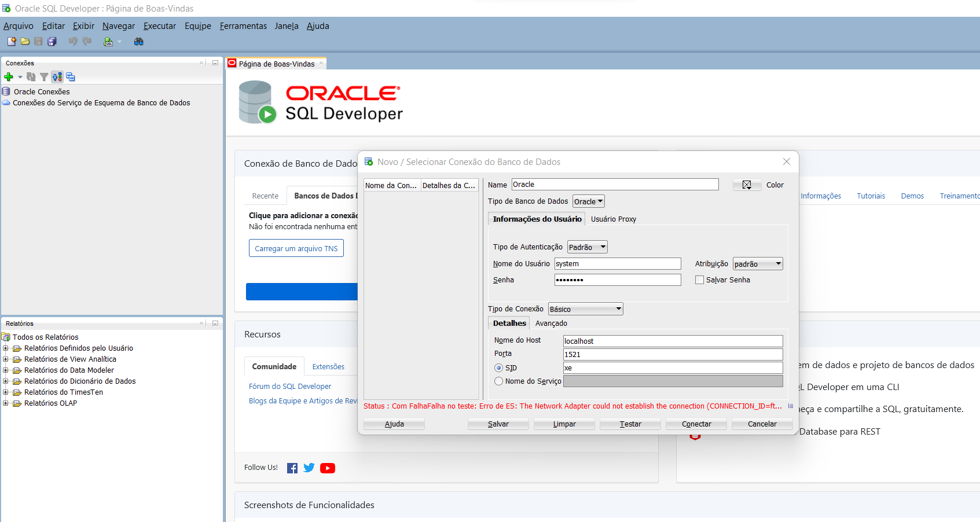980x522 pixels.
Task: Expand Relatórios do Dicionário de Dados node
Action: coord(6,381)
